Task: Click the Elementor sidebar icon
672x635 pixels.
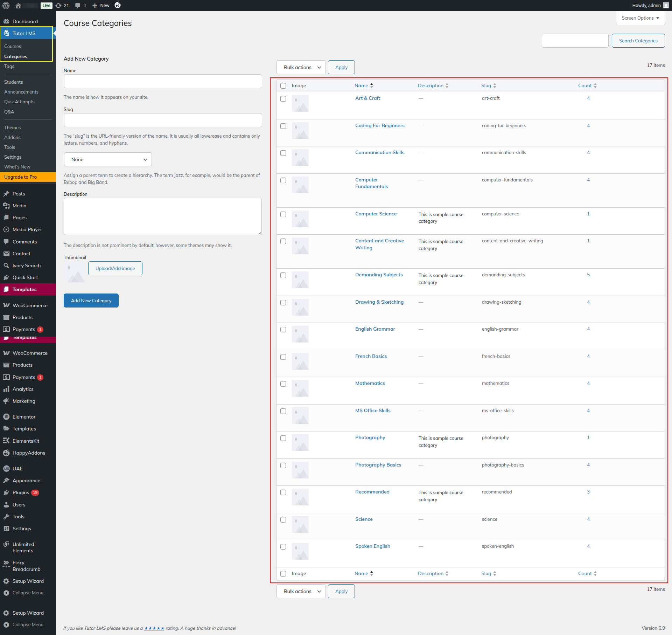Action: tap(6, 417)
